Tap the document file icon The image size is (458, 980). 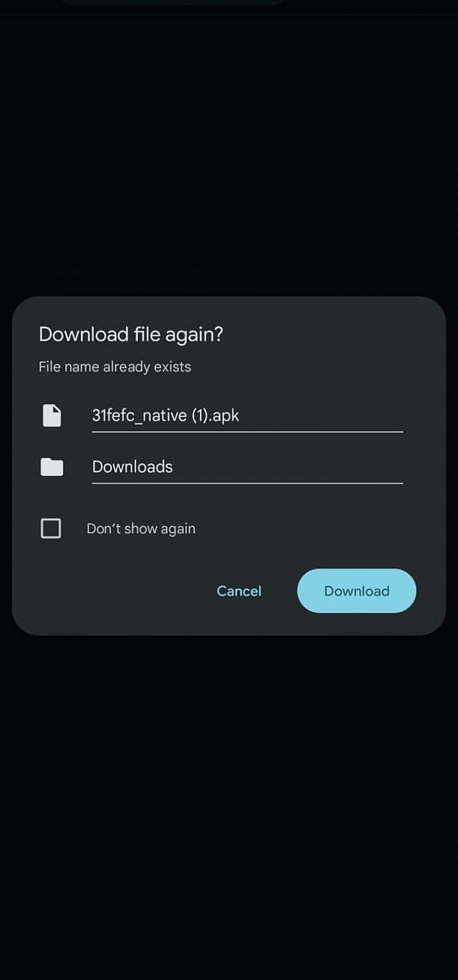coord(51,416)
